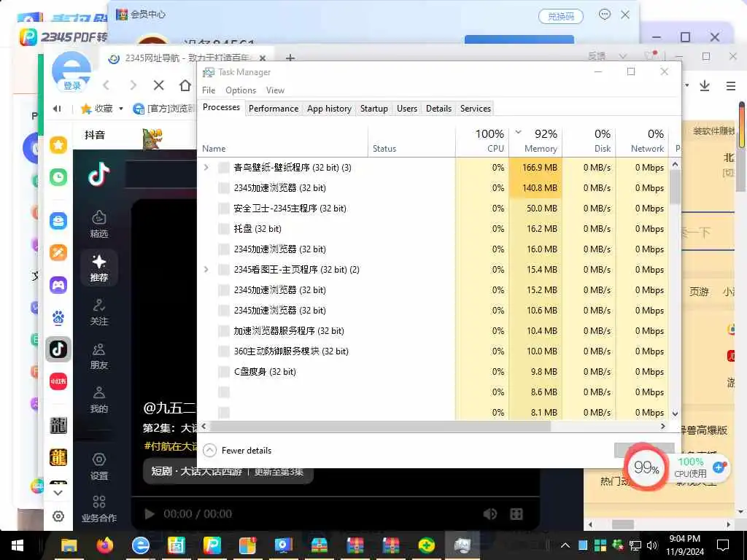Play the Douyin video
The width and height of the screenshot is (747, 560).
(149, 514)
